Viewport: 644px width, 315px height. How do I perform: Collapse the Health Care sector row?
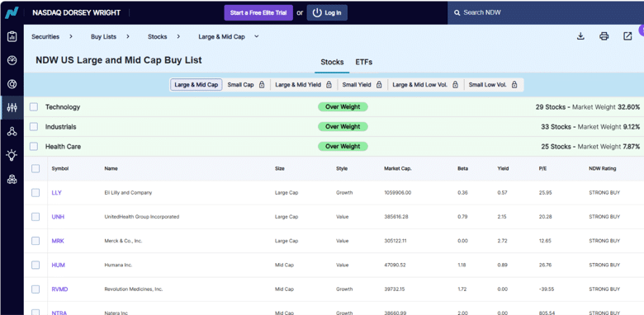pos(334,147)
